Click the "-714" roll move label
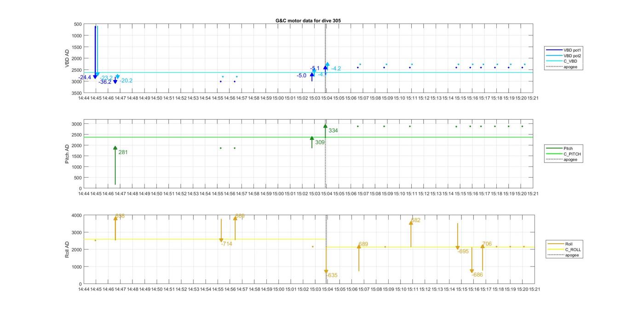Viewport: 644px width, 319px height. [x=226, y=244]
